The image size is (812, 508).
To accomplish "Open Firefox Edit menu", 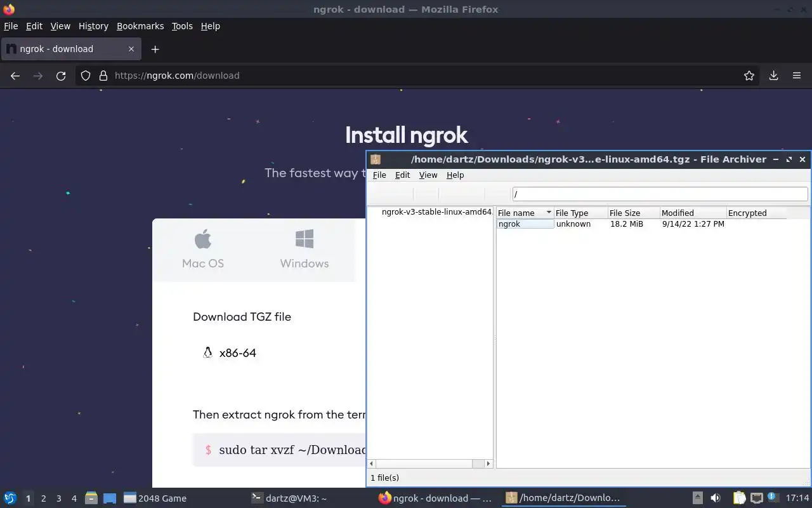I will tap(34, 26).
